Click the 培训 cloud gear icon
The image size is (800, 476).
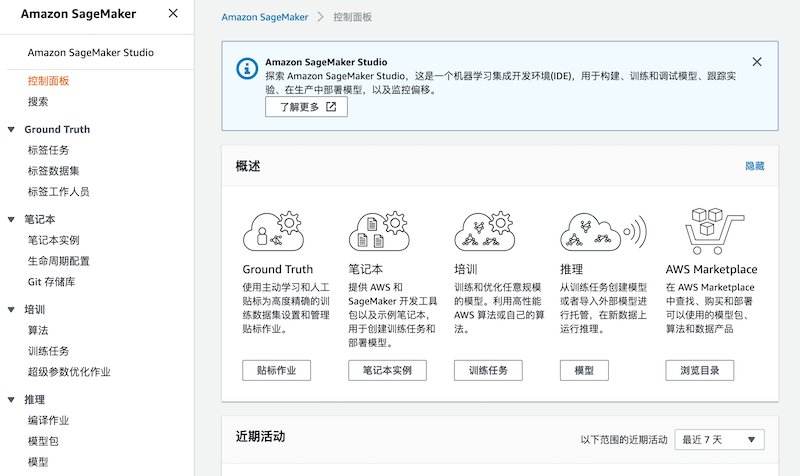485,231
